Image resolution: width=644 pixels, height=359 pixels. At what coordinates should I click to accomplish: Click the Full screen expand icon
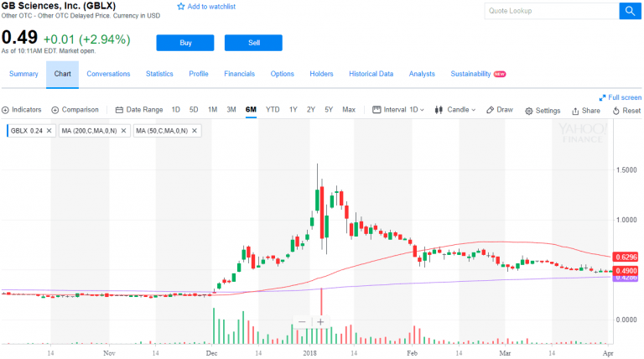click(602, 98)
